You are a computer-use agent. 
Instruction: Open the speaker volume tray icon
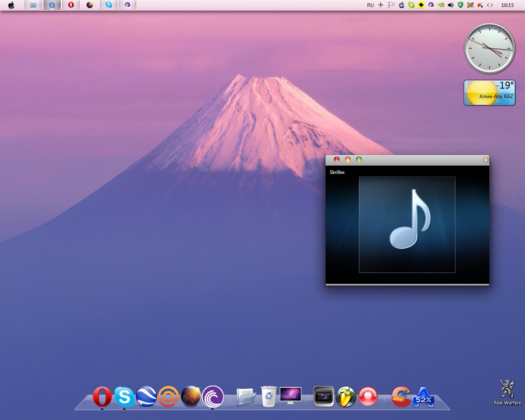[x=450, y=5]
